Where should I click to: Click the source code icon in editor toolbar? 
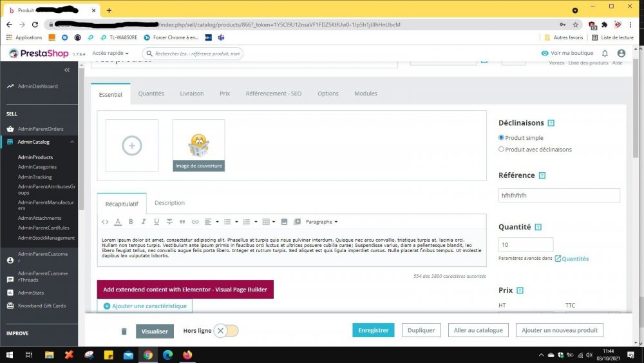(105, 222)
